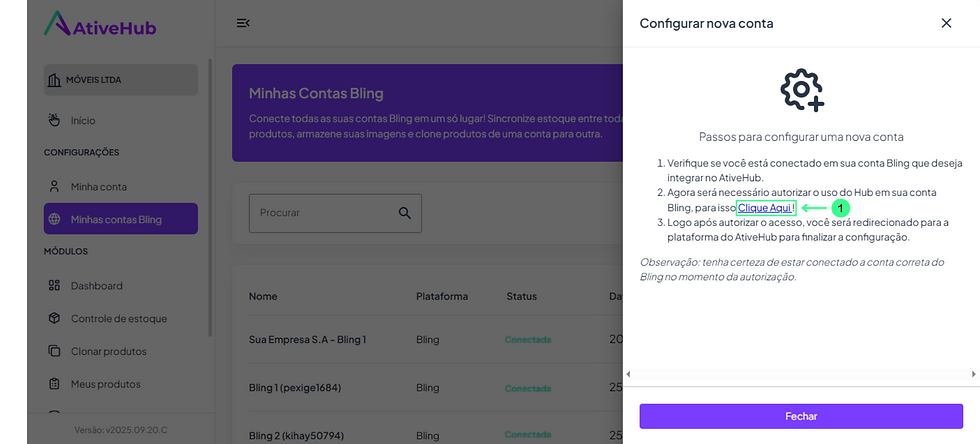Click the panel's horizontal scrollbar
Viewport: 980px width, 444px height.
tap(800, 374)
